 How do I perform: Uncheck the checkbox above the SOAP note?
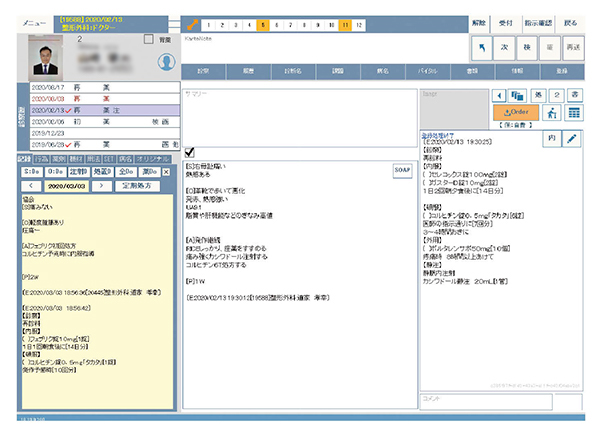[x=190, y=150]
